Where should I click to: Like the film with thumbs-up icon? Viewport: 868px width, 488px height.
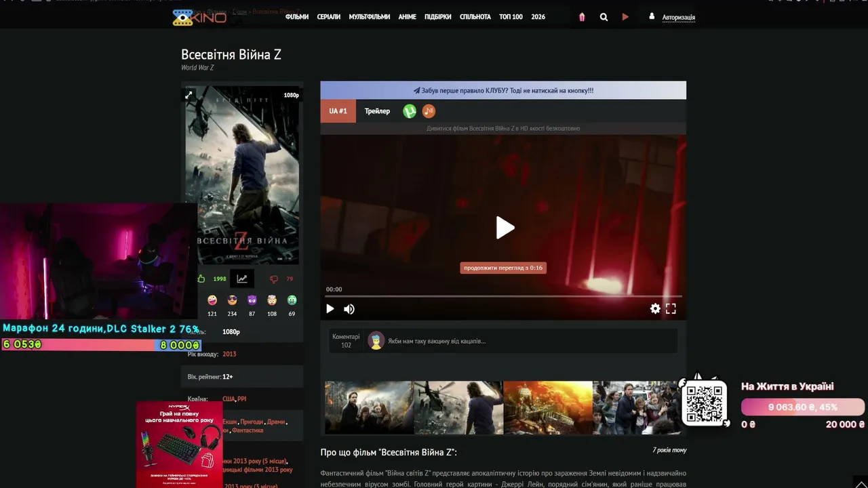click(x=201, y=279)
